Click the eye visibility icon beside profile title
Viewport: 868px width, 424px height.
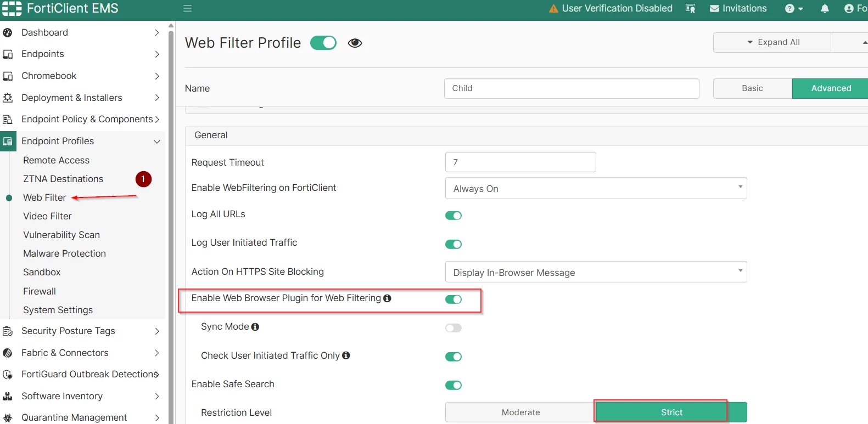[355, 43]
